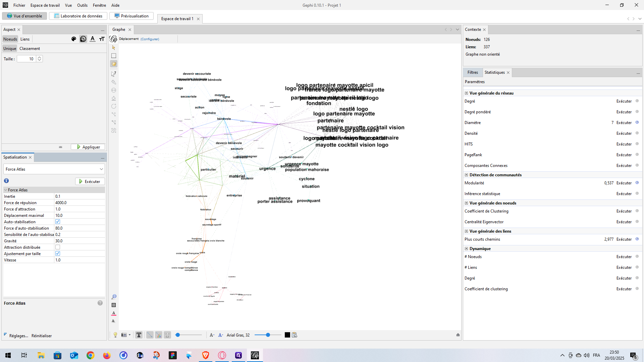This screenshot has height=362, width=644.
Task: Toggle Auto-stabilisation checkbox
Action: tap(58, 222)
